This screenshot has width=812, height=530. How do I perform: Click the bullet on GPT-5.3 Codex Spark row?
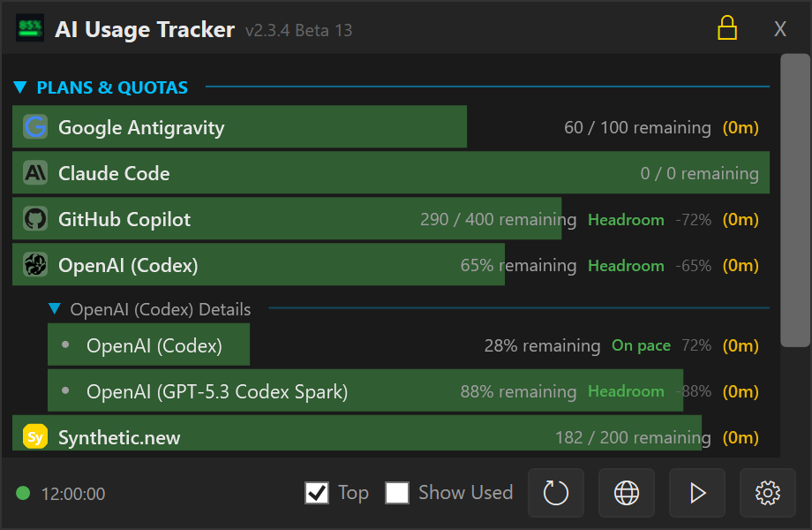[65, 390]
